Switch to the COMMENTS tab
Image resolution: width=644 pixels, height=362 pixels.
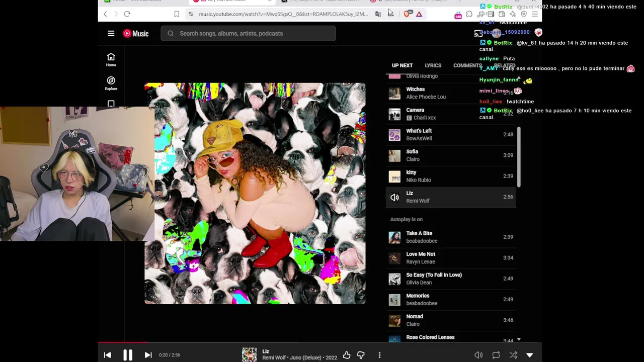(467, 66)
